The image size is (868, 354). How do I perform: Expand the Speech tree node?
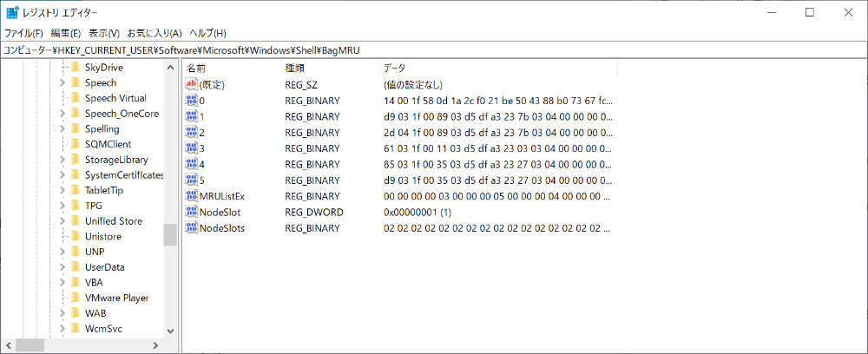click(62, 83)
